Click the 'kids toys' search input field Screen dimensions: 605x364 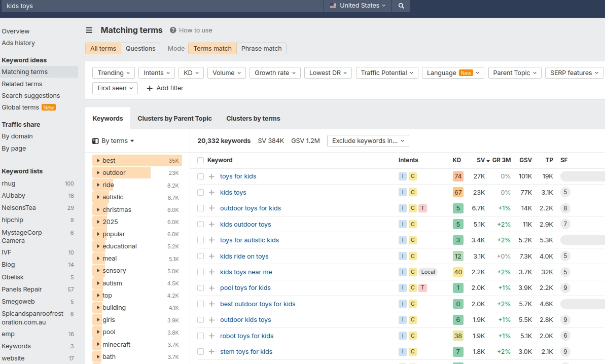162,6
